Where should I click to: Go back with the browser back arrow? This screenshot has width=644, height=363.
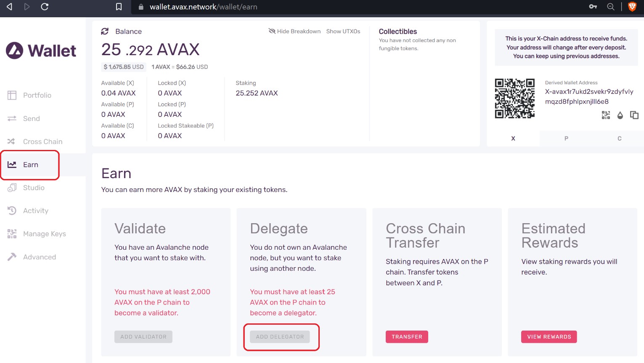coord(9,7)
